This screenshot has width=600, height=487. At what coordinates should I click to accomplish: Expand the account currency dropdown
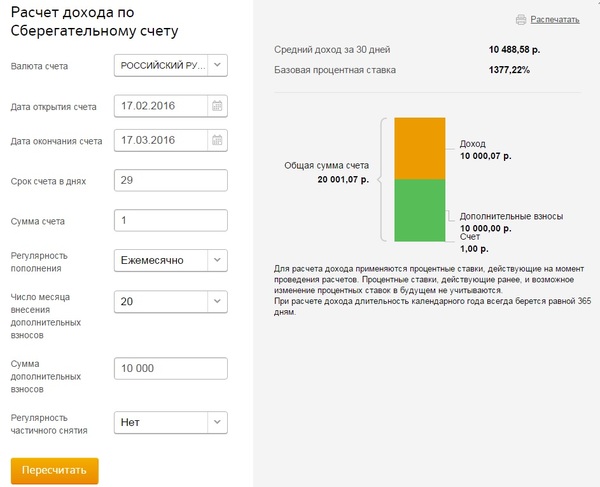click(218, 66)
